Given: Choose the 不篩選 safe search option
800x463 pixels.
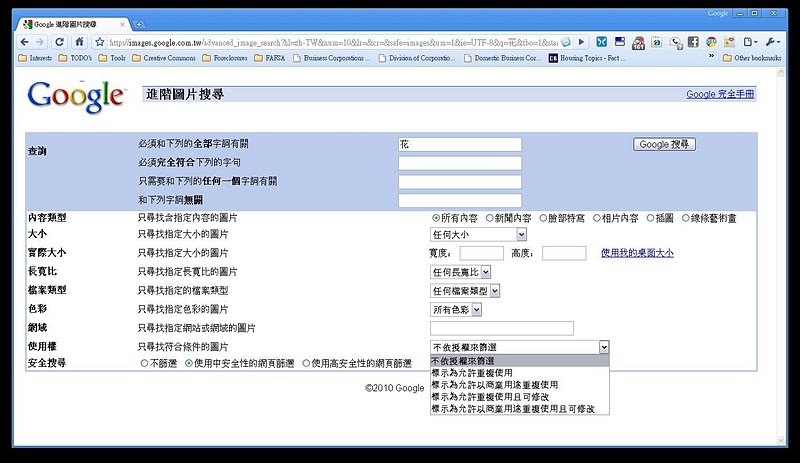Looking at the screenshot, I should 145,364.
